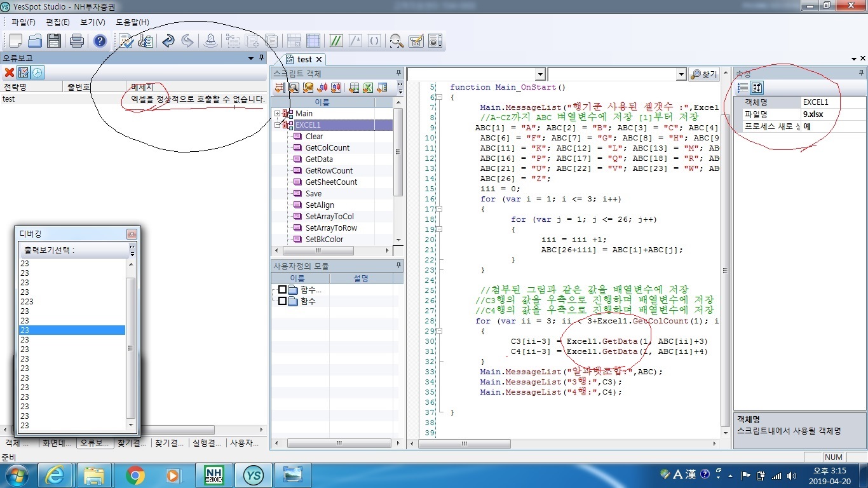Screen dimensions: 868x488
Task: Switch to the 실행결... bottom tab
Action: [207, 443]
